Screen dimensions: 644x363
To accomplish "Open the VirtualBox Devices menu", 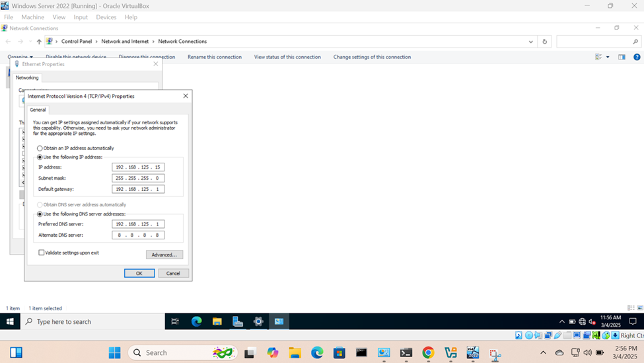I will pyautogui.click(x=106, y=17).
